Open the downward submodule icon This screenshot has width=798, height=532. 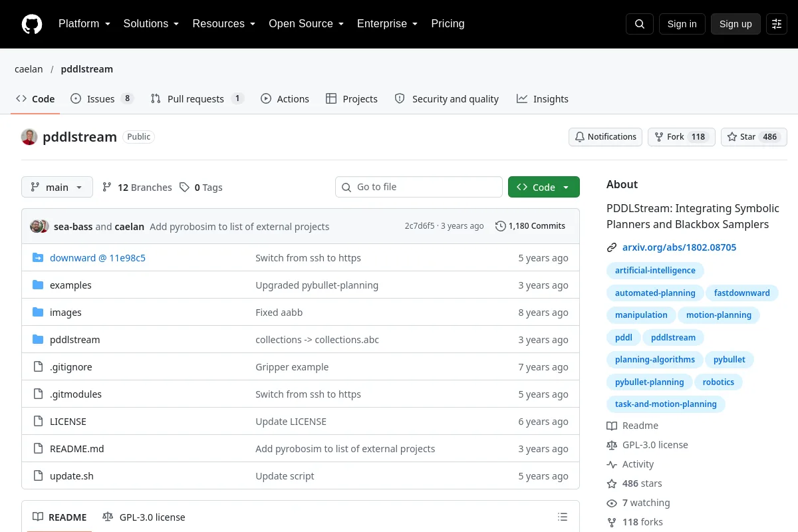(x=38, y=258)
